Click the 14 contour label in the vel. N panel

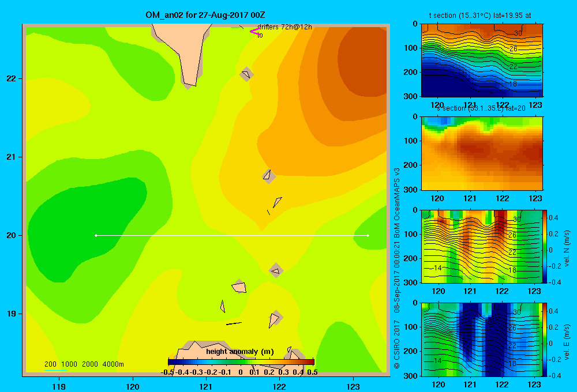(x=437, y=268)
